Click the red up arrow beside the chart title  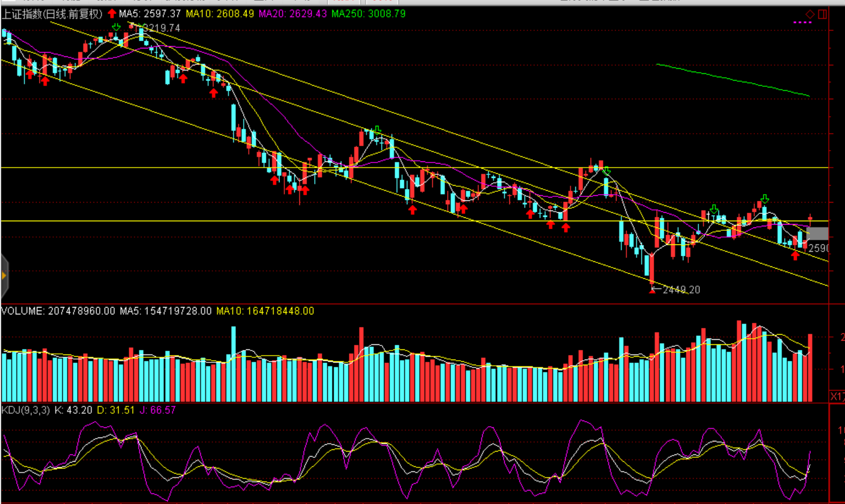click(112, 14)
